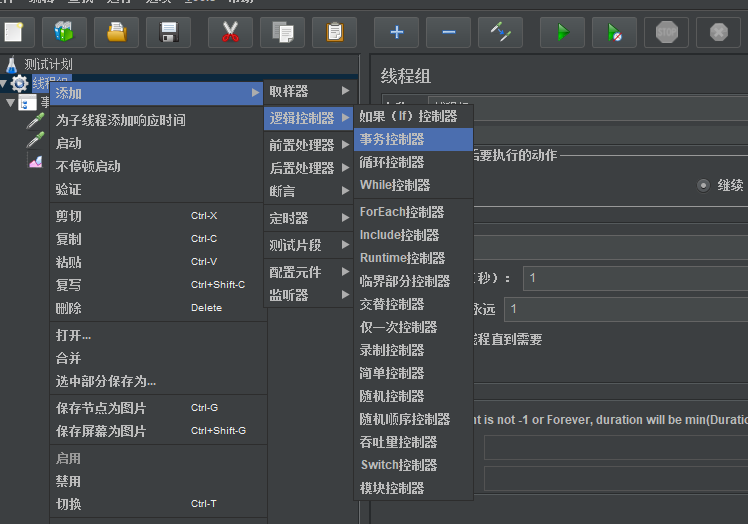Choose 临界部分控制器 from the submenu
The width and height of the screenshot is (748, 524).
(414, 281)
